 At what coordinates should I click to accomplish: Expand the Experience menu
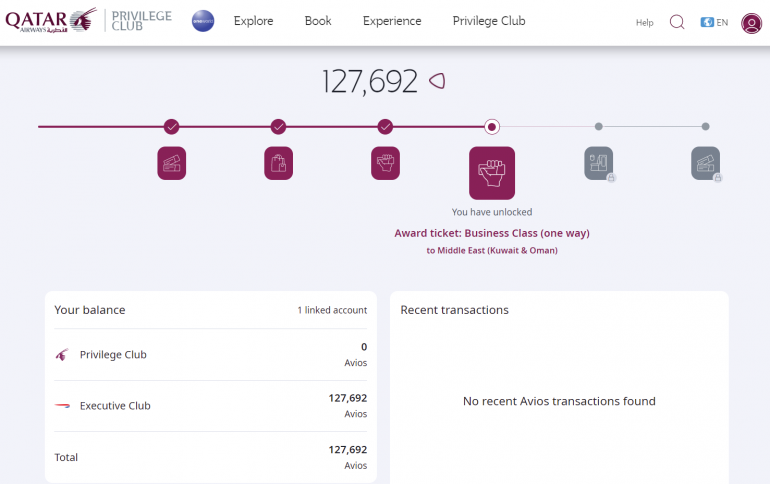(392, 21)
